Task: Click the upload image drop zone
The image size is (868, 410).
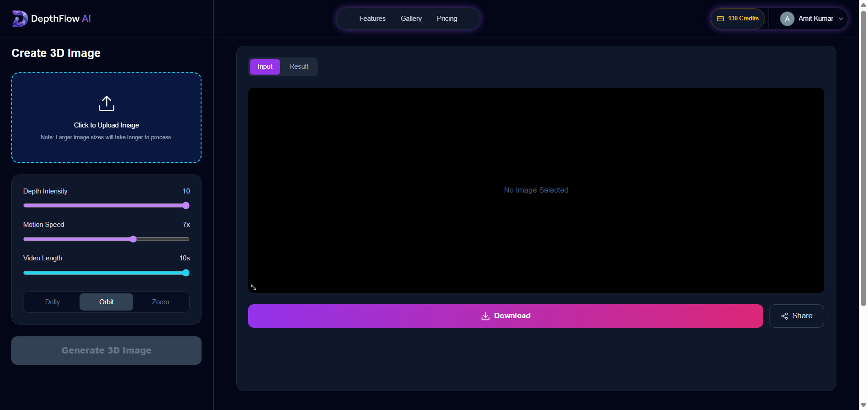Action: pos(106,118)
